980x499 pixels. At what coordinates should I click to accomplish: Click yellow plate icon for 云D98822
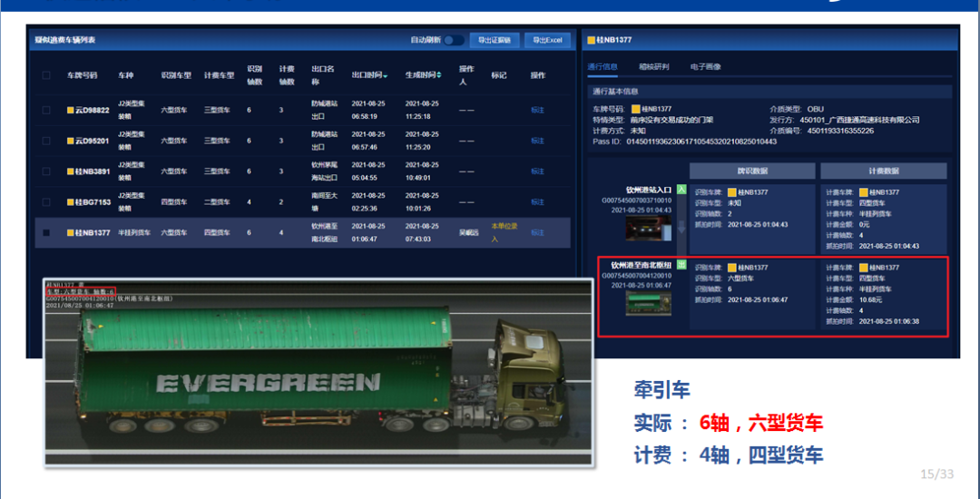tap(70, 110)
